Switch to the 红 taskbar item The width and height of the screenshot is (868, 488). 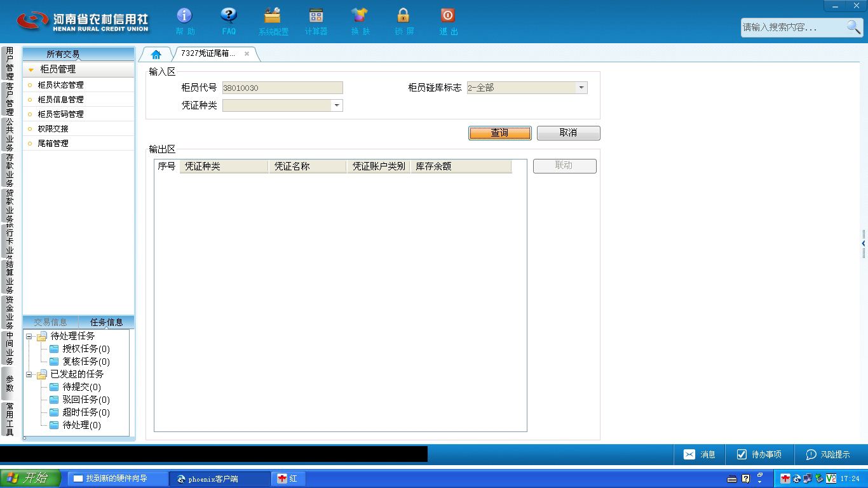[288, 478]
